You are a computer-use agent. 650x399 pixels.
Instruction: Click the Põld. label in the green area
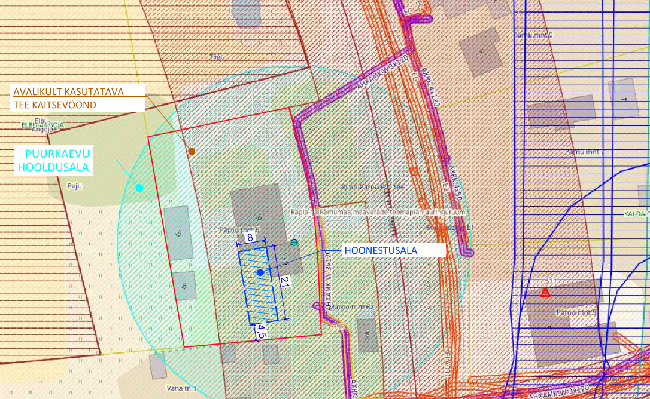tap(75, 186)
